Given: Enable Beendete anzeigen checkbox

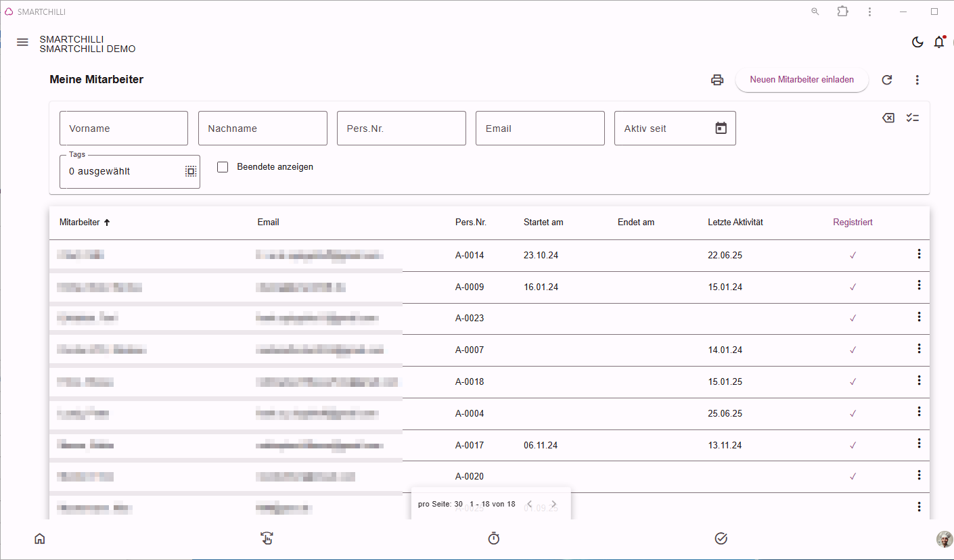Looking at the screenshot, I should point(223,167).
